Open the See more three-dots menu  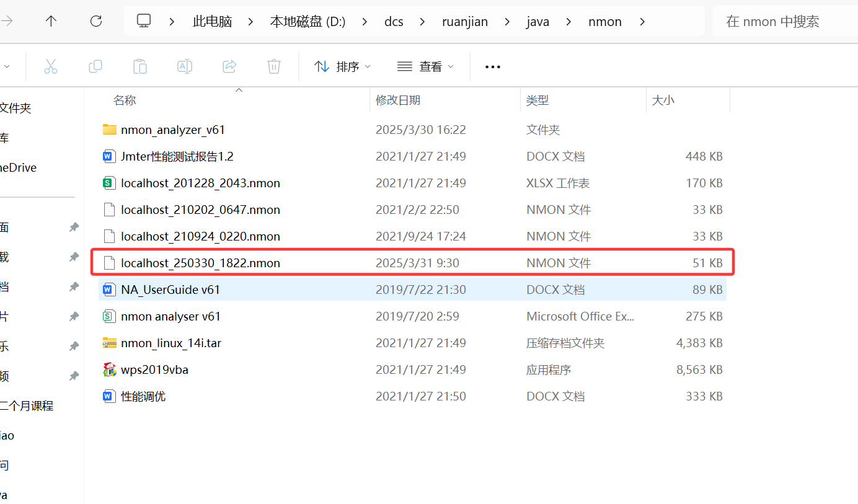(493, 67)
